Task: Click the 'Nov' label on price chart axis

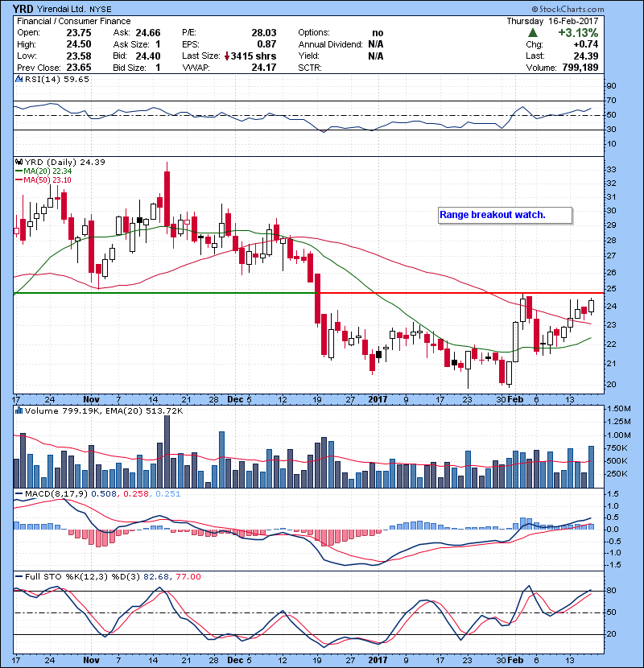Action: pyautogui.click(x=91, y=400)
